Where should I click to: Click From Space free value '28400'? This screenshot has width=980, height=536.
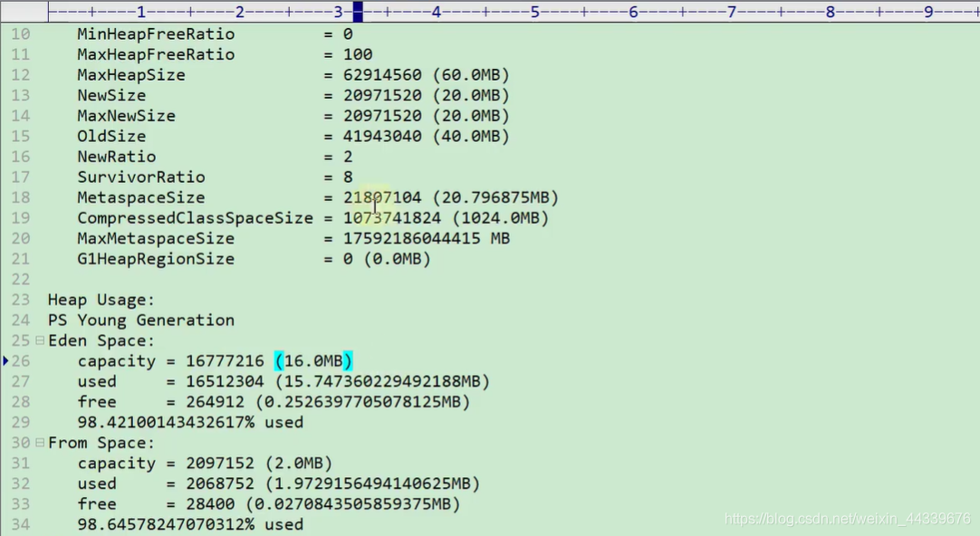[x=210, y=504]
